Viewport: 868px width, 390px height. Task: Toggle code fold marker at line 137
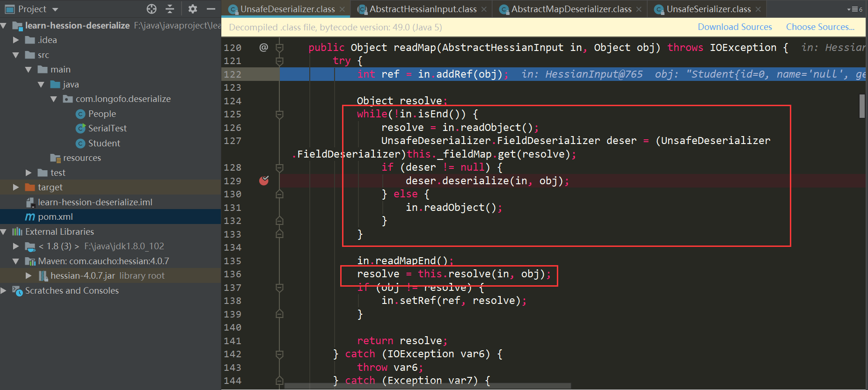click(279, 288)
